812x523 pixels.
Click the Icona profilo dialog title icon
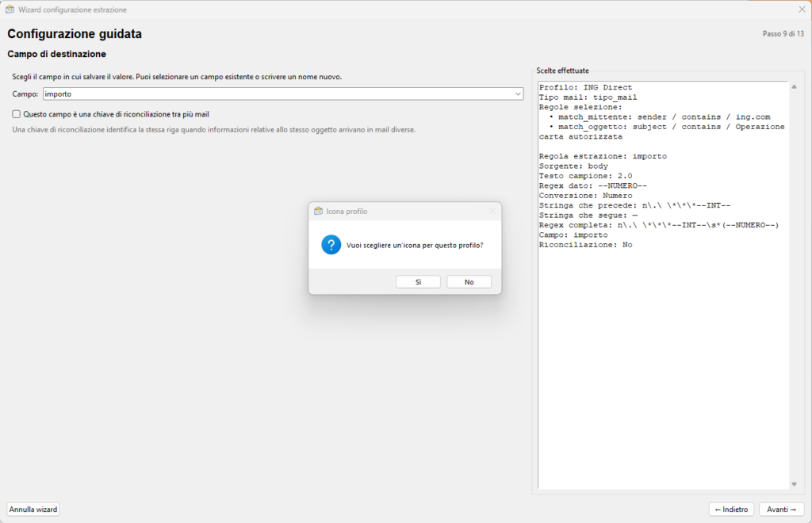(319, 211)
